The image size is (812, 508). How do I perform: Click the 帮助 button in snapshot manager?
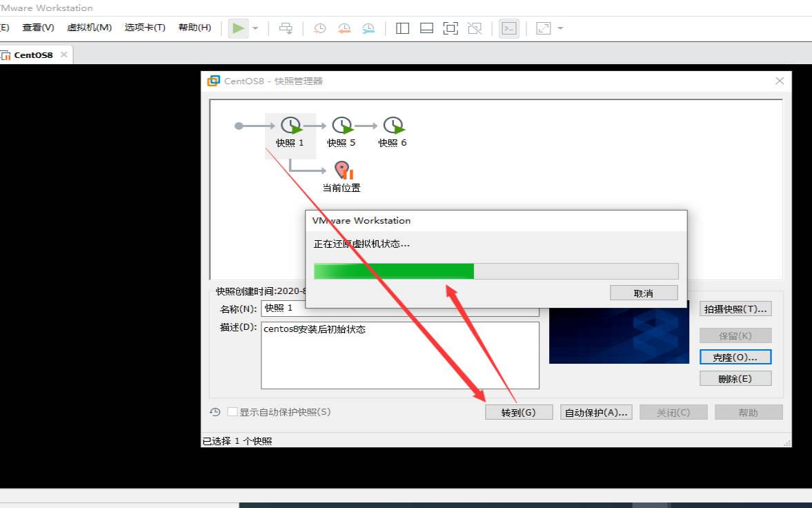(x=749, y=412)
